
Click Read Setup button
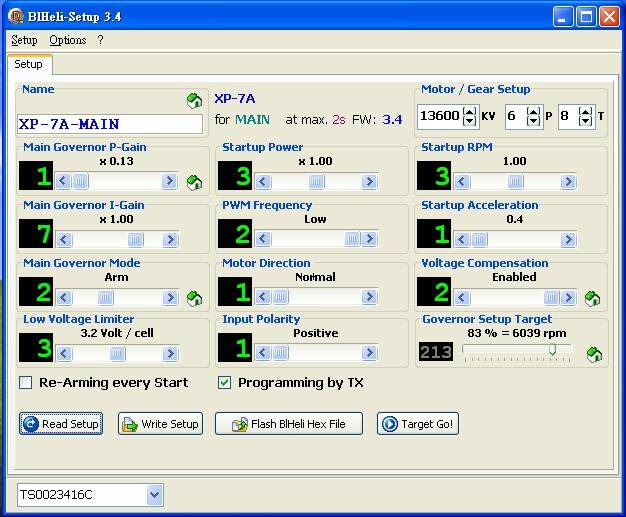pyautogui.click(x=61, y=424)
